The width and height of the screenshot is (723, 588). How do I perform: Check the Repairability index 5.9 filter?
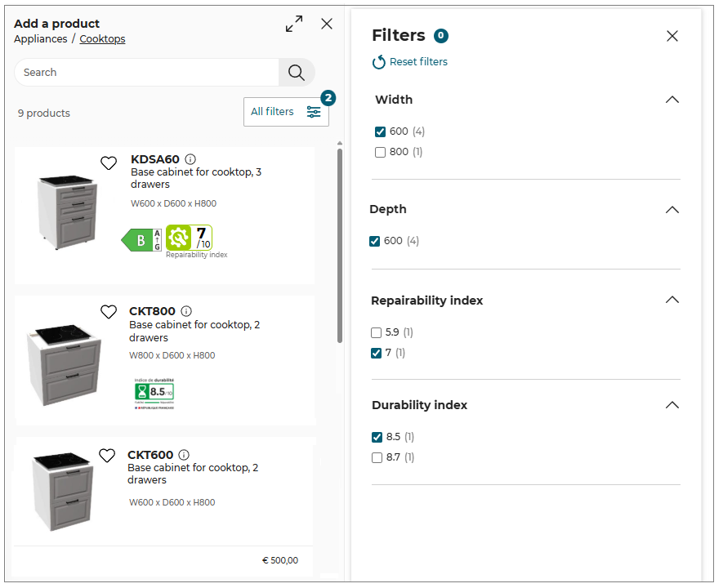click(x=377, y=332)
